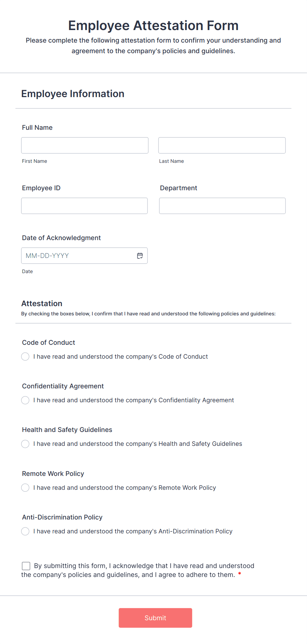
Task: Select the Remote Work Policy radio button
Action: pos(25,487)
